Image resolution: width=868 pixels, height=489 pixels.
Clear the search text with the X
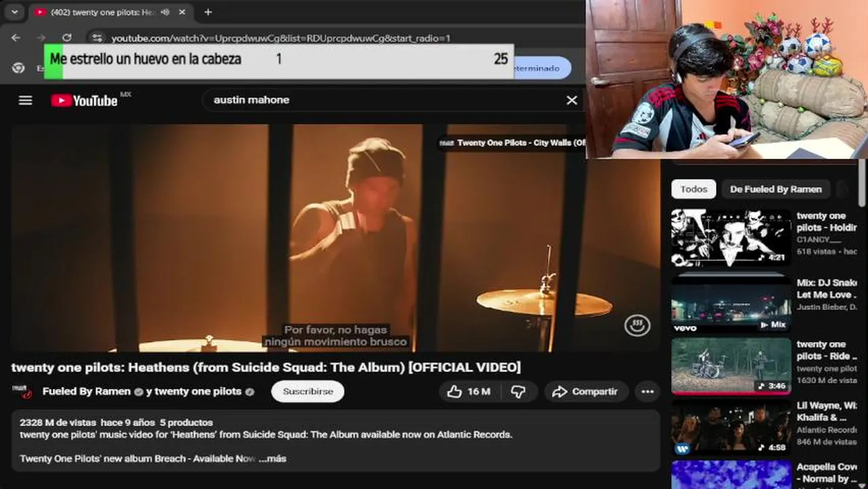[572, 100]
